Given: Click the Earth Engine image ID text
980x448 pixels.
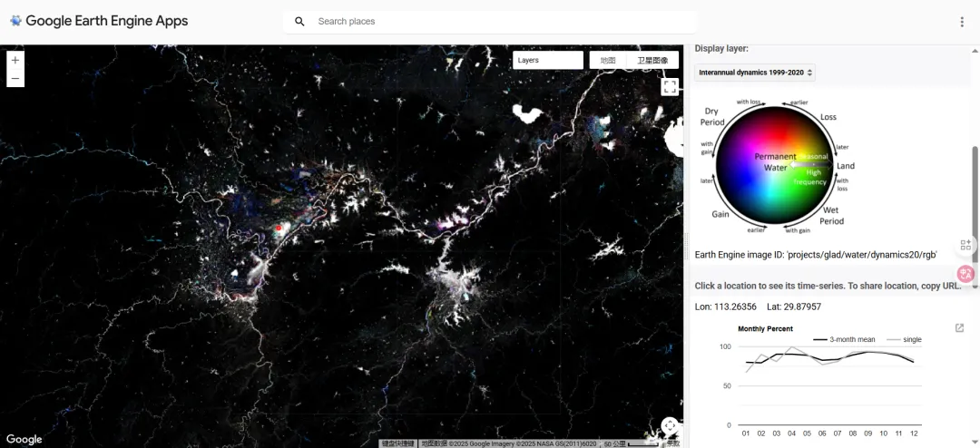Looking at the screenshot, I should [x=817, y=255].
